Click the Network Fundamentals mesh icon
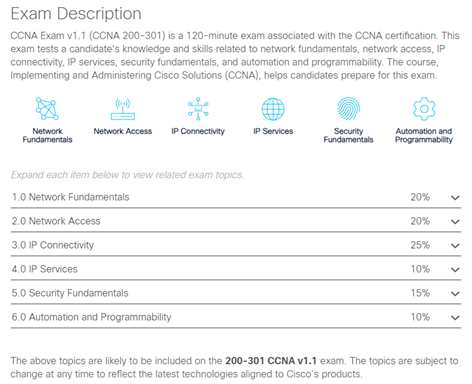The width and height of the screenshot is (472, 384). [47, 109]
